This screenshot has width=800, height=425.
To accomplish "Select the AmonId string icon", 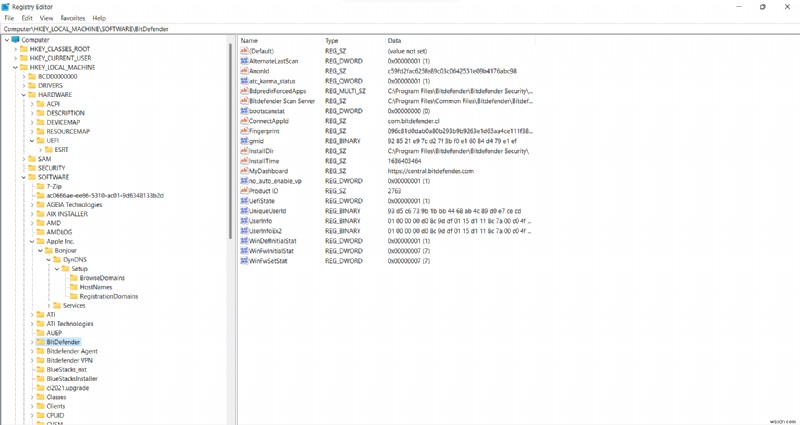I will (x=244, y=71).
